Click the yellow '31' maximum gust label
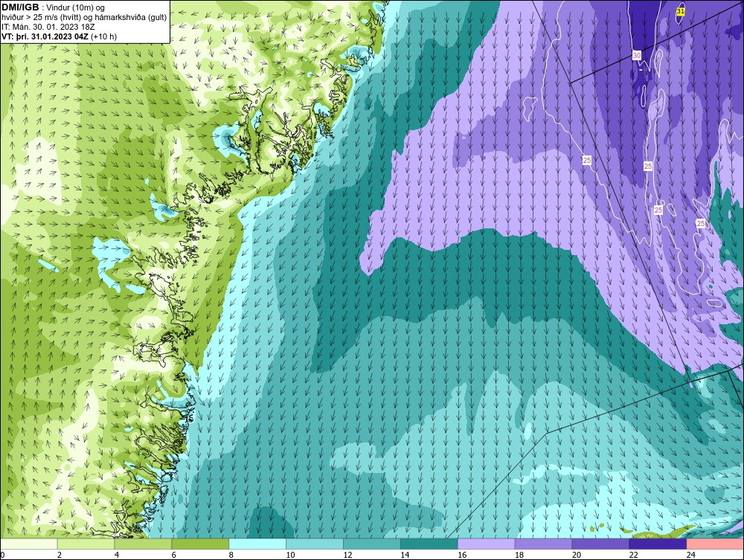The image size is (744, 560). [x=681, y=11]
